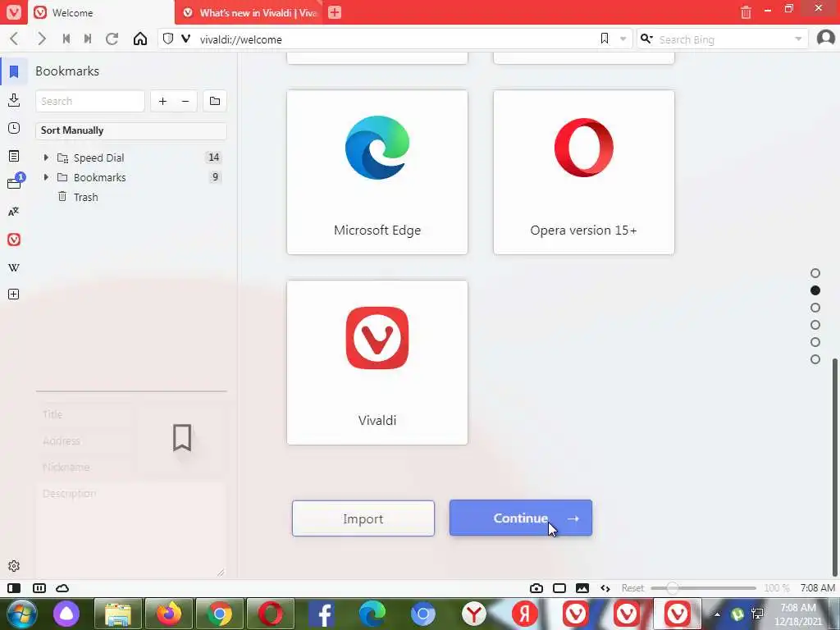Open browser settings gear icon

point(14,566)
